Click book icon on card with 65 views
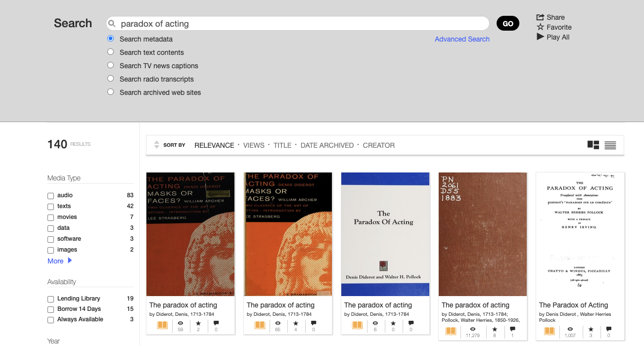Screen dimensions: 644x346 [260, 325]
